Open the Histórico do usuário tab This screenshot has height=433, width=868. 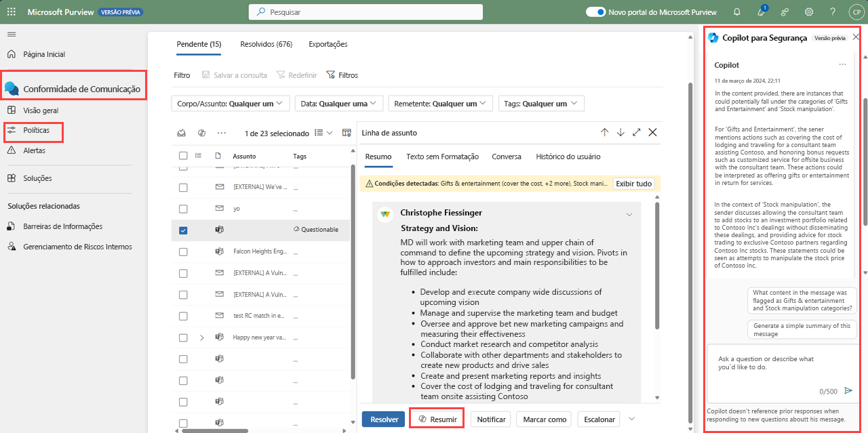click(568, 157)
